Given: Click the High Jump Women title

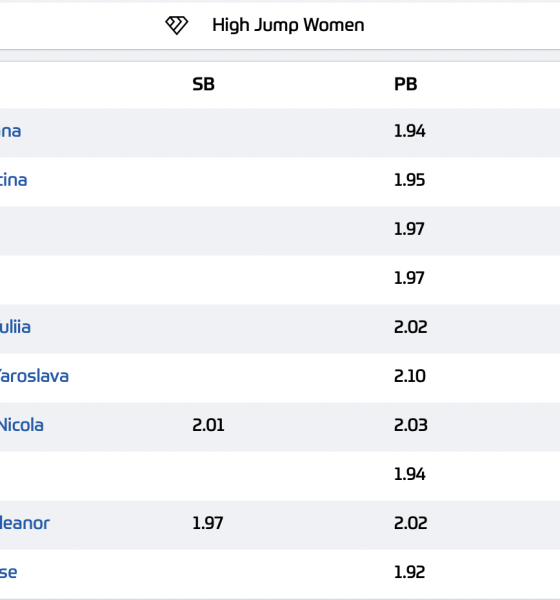Looking at the screenshot, I should (x=288, y=25).
